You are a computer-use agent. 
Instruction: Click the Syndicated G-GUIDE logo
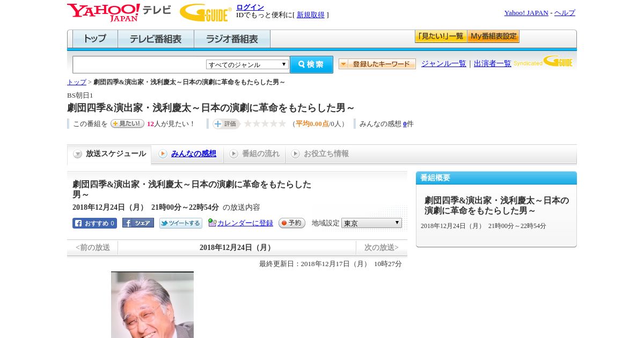[543, 61]
